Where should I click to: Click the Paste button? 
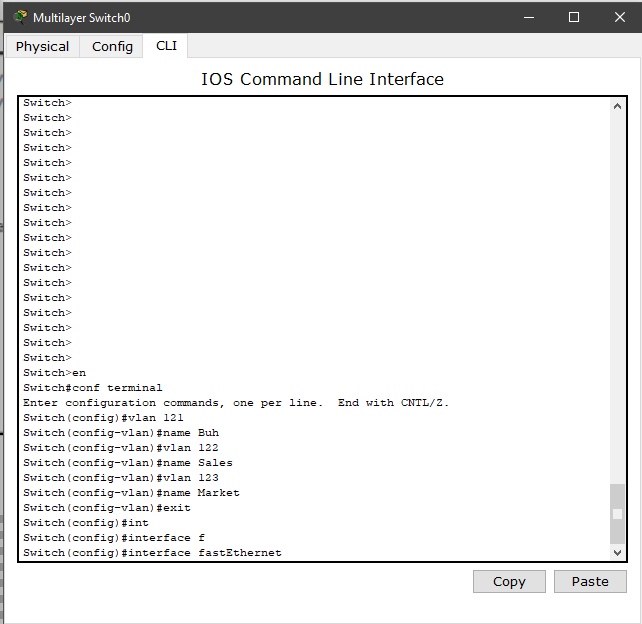click(x=590, y=581)
